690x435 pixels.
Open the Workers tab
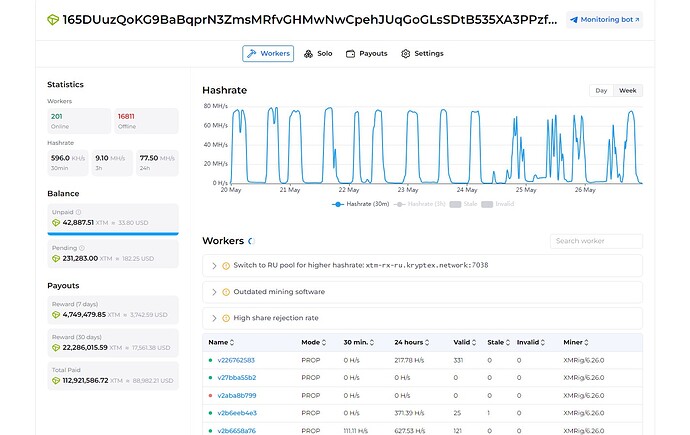coord(268,54)
